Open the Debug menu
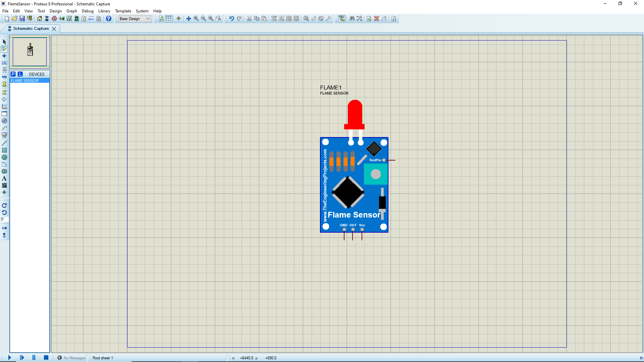Image resolution: width=644 pixels, height=362 pixels. pos(88,11)
